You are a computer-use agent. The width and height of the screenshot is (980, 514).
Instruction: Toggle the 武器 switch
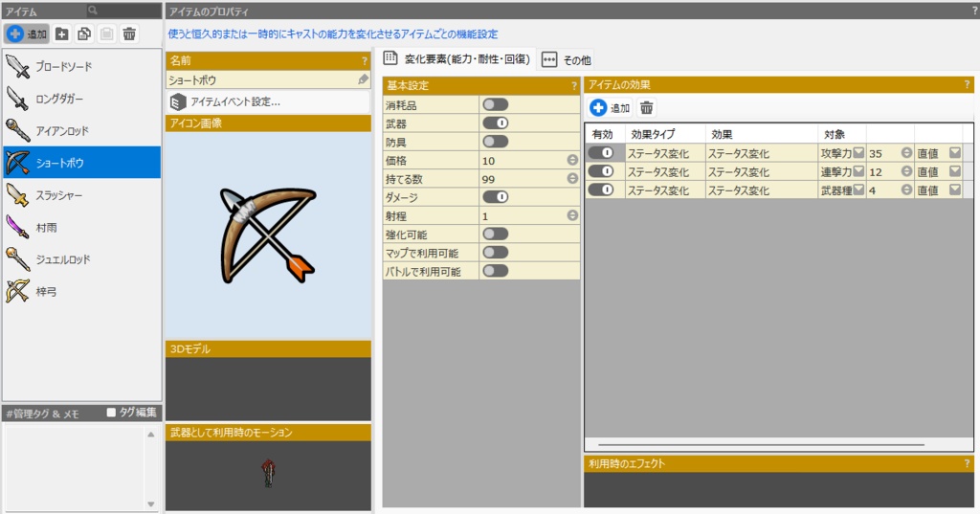495,123
